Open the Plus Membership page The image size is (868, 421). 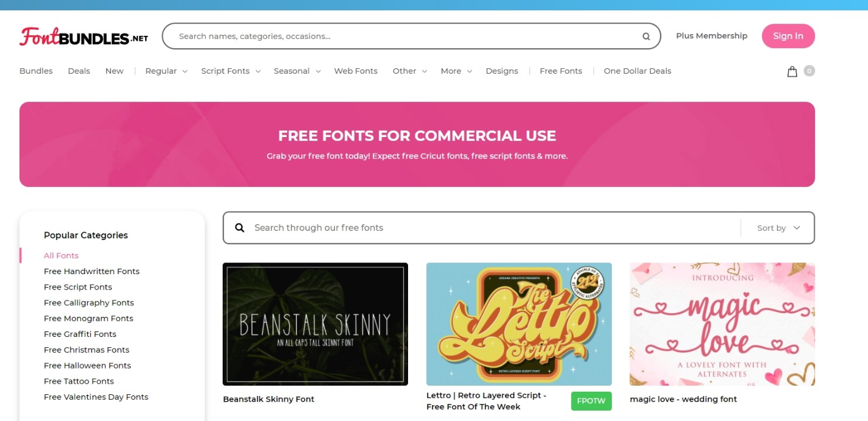coord(711,36)
